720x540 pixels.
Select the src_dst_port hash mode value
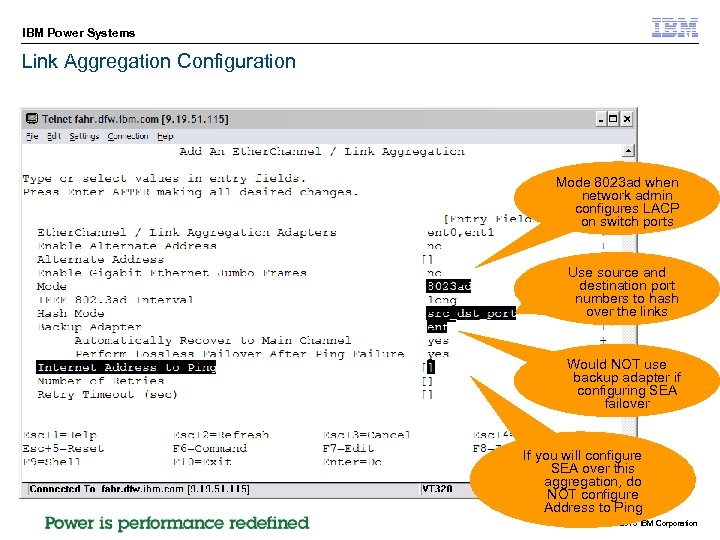471,314
